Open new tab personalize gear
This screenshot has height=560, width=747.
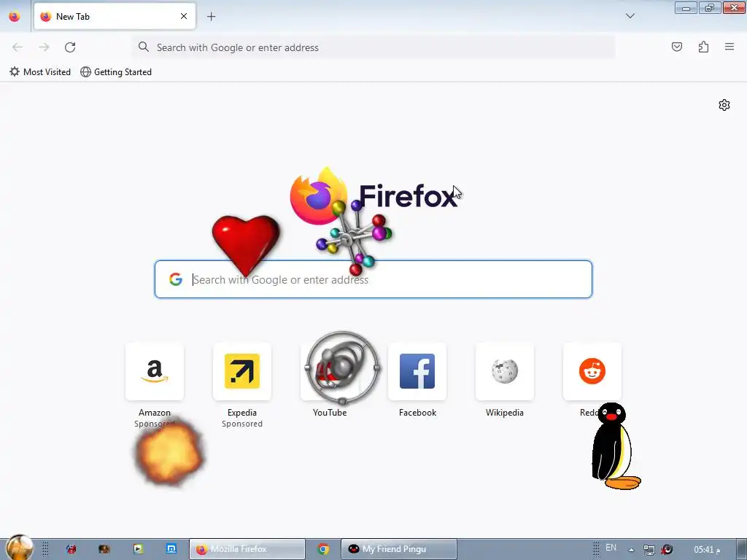point(724,105)
